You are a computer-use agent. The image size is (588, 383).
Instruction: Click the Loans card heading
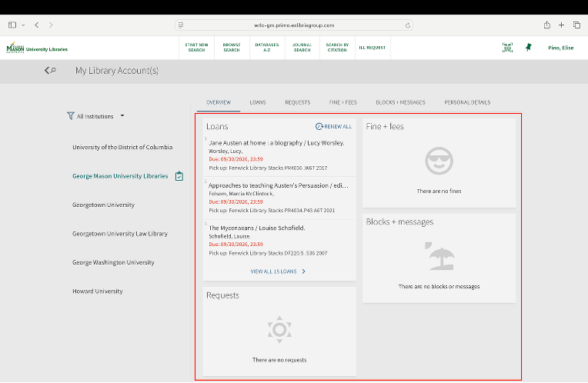click(217, 127)
